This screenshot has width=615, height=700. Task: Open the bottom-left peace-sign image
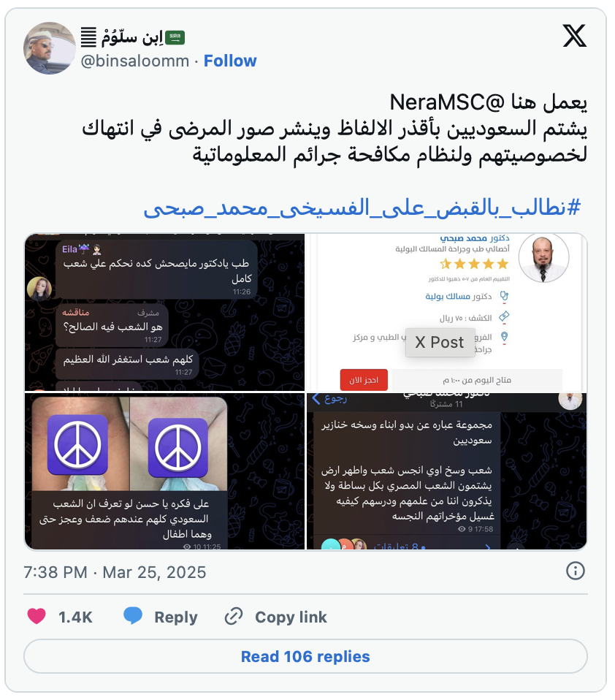pos(164,471)
